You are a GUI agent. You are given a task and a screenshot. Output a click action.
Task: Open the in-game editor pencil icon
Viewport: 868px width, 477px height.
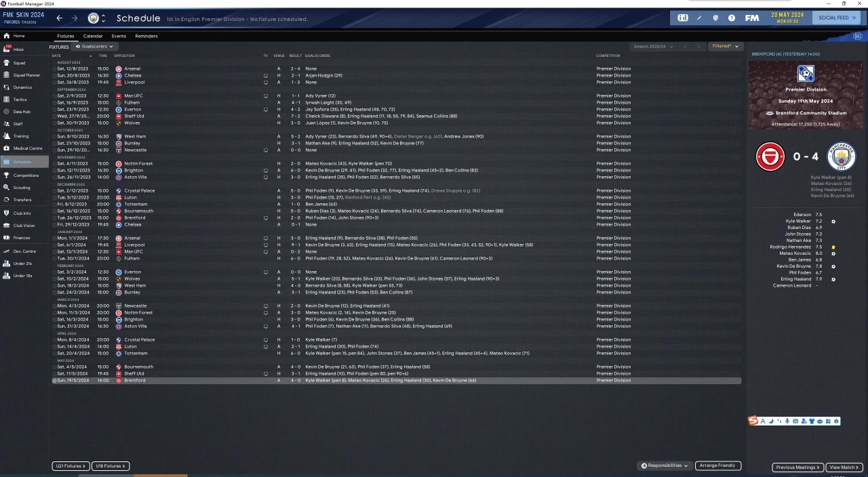[699, 18]
